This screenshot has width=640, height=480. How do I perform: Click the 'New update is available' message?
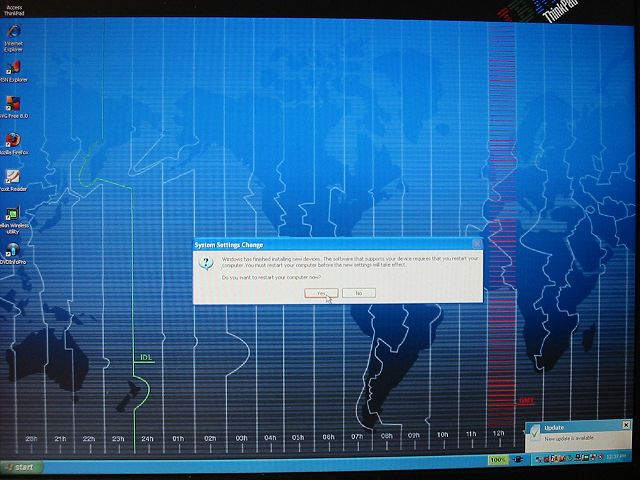pyautogui.click(x=570, y=438)
